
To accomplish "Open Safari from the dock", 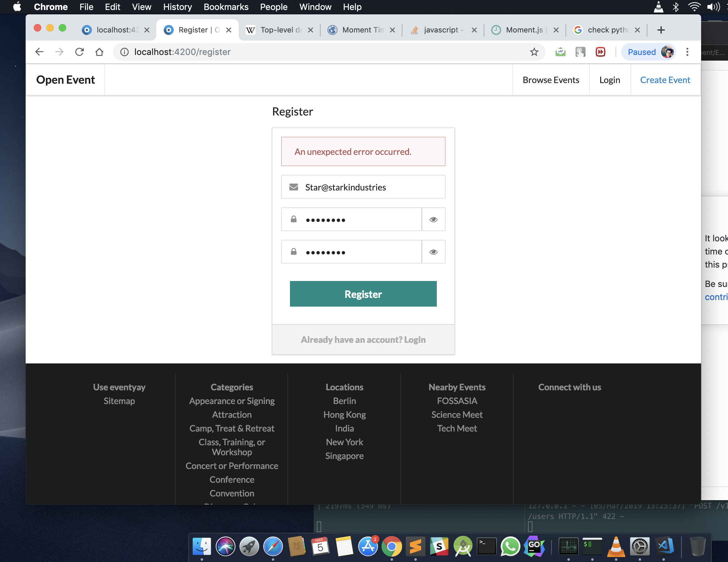I will click(273, 546).
